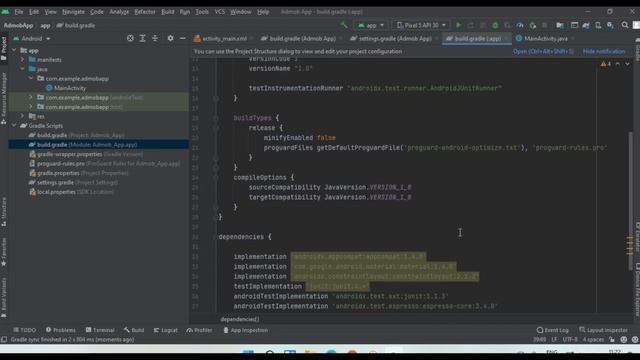Open the Profiler tool window

point(199,330)
